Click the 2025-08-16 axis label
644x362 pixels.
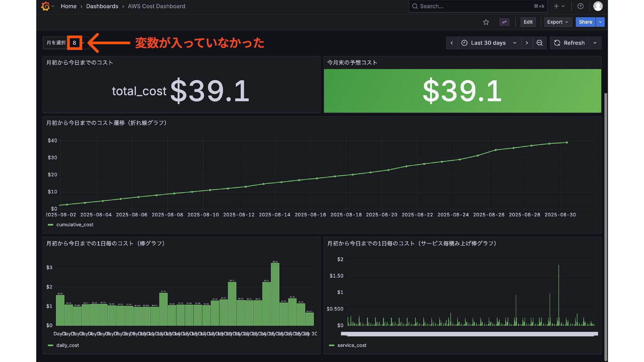tap(310, 215)
